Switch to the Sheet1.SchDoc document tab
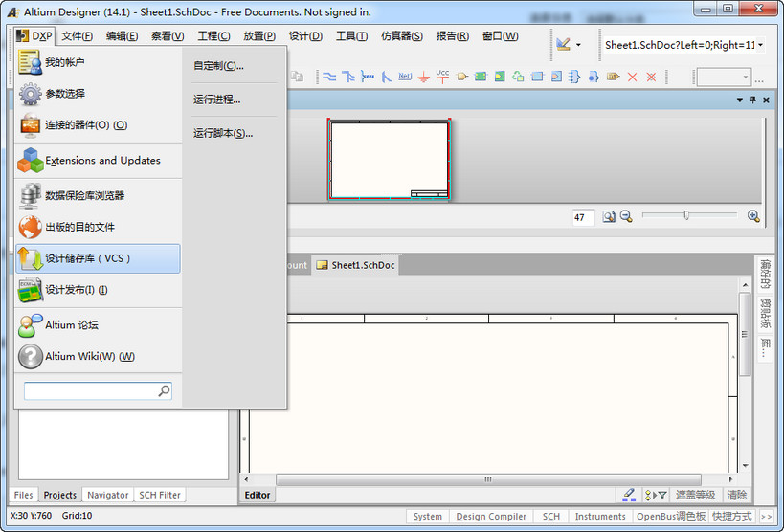Viewport: 784px width, 532px height. [x=355, y=265]
